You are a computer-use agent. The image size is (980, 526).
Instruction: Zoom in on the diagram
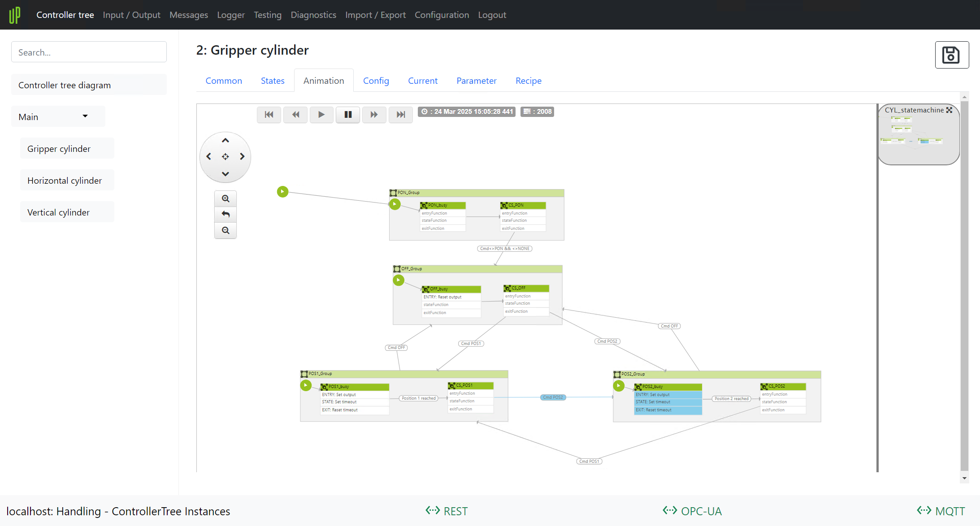point(225,198)
